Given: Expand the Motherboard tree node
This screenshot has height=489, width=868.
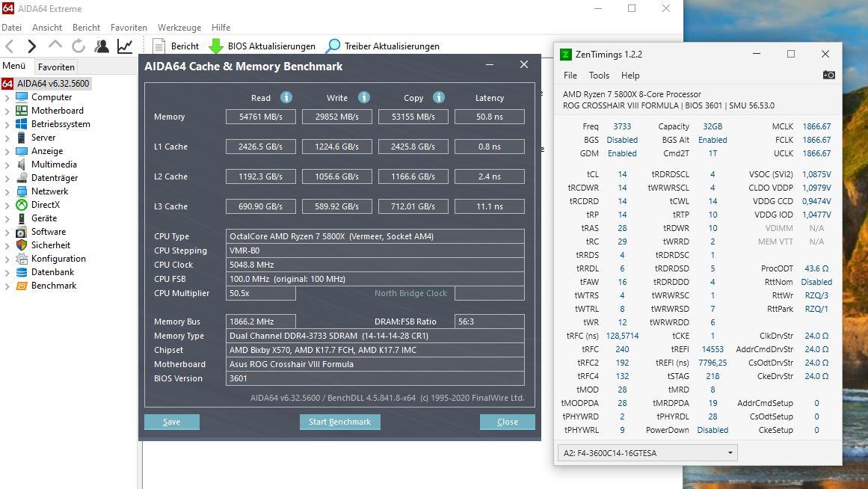Looking at the screenshot, I should [x=7, y=111].
